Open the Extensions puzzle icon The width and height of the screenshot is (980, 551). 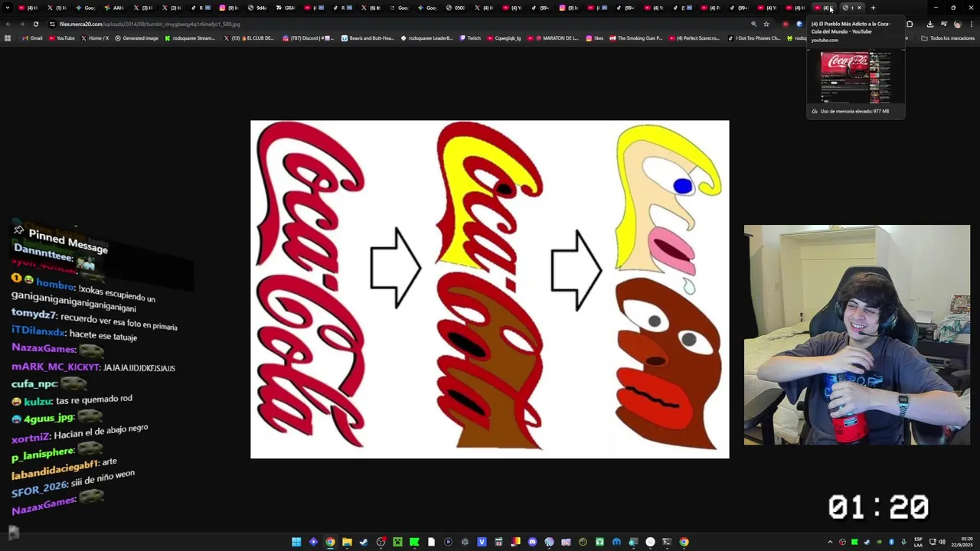[910, 24]
